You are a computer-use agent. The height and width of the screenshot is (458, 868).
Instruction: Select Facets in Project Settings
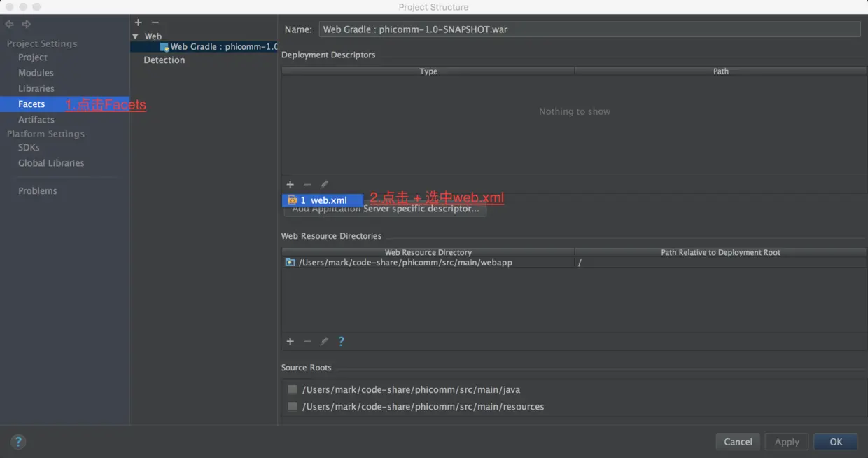click(31, 104)
